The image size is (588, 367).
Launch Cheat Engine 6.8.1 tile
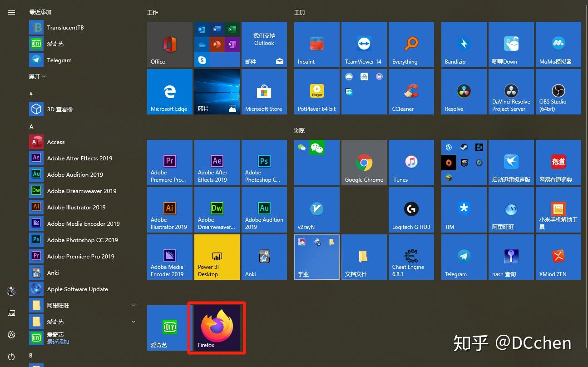tap(411, 257)
